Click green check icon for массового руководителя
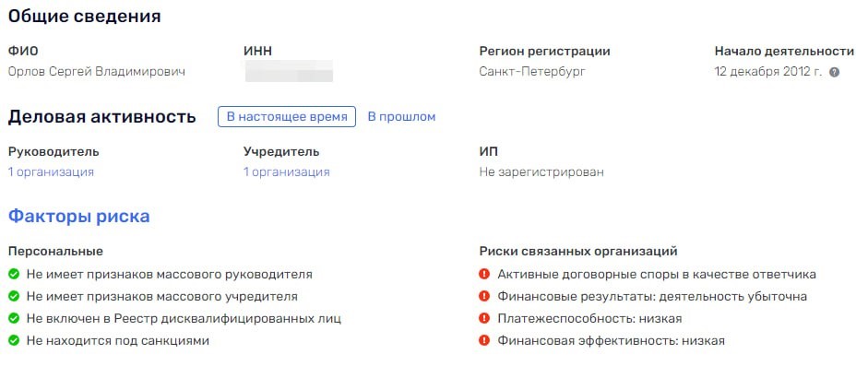This screenshot has height=366, width=868. coord(14,274)
